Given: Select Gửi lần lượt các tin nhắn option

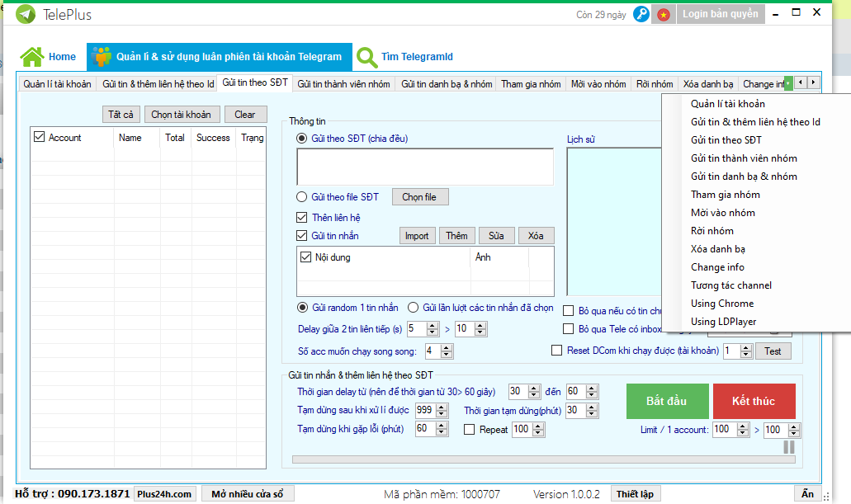Looking at the screenshot, I should click(413, 308).
